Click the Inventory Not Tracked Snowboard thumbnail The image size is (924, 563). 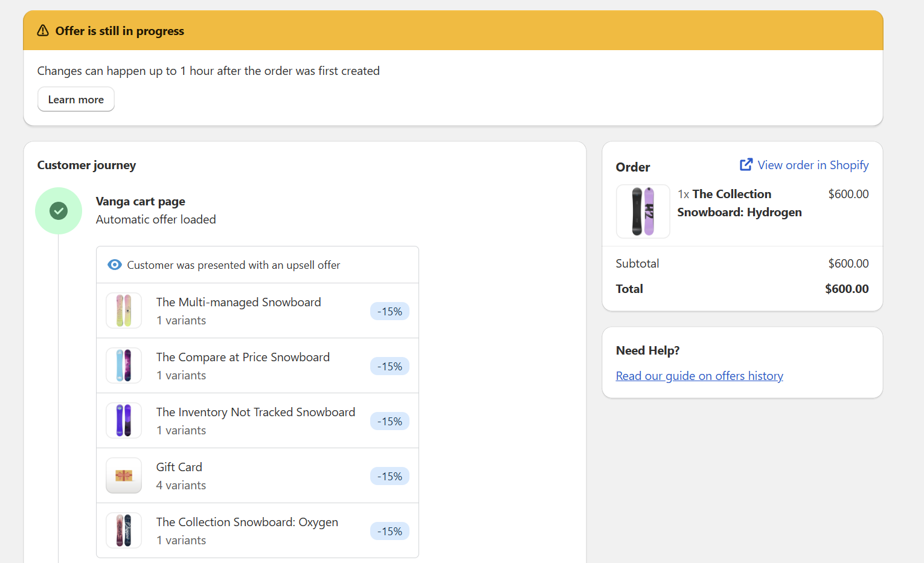click(x=124, y=420)
